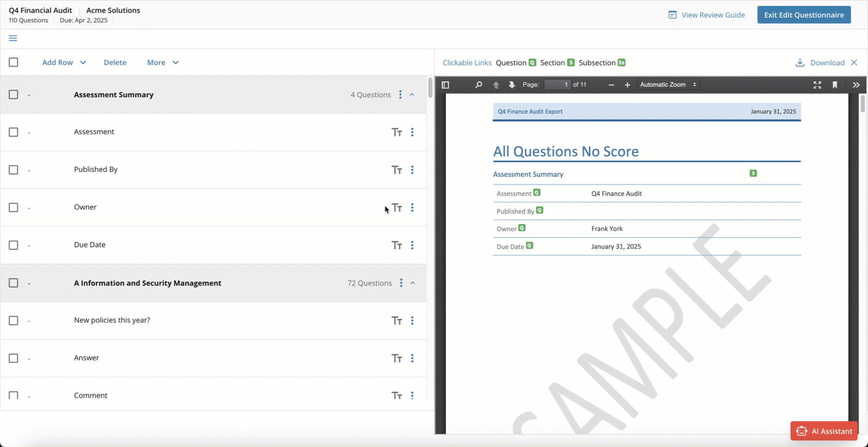
Task: Open View Review Guide link
Action: [707, 15]
